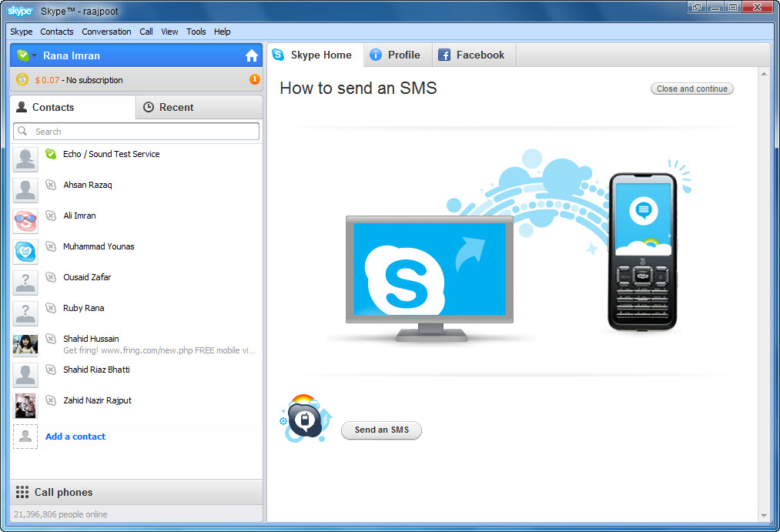Open the Contacts menu in menu bar
The width and height of the screenshot is (780, 532).
pos(57,32)
